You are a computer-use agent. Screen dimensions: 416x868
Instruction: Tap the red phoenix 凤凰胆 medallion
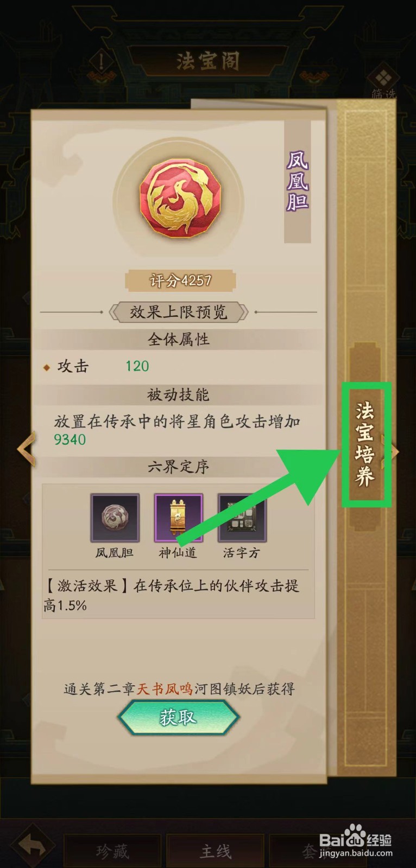click(x=180, y=197)
